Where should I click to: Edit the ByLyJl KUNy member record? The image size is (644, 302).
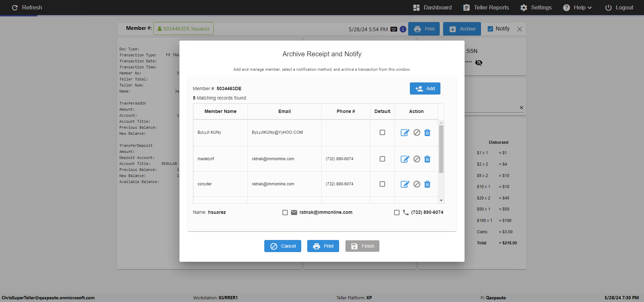point(405,133)
